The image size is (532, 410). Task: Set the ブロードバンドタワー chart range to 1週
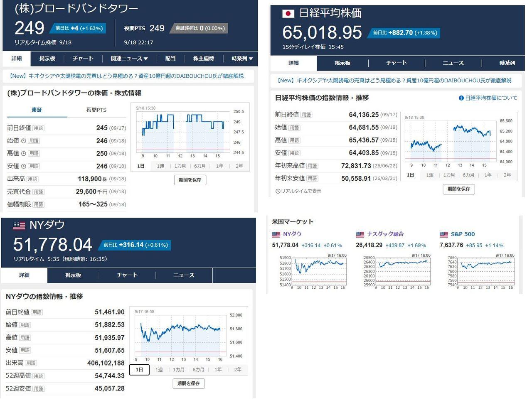coord(160,166)
